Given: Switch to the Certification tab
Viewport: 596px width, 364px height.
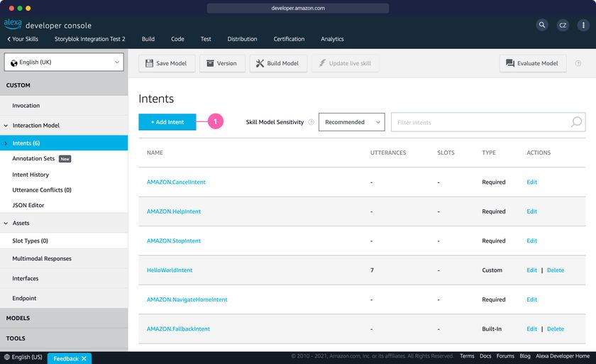Looking at the screenshot, I should pos(289,39).
